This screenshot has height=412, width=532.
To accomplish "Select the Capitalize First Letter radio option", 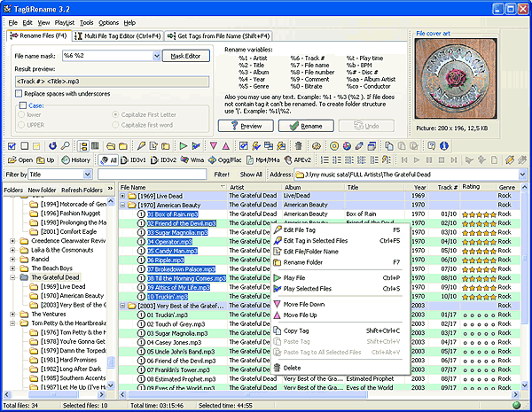I will tap(116, 114).
